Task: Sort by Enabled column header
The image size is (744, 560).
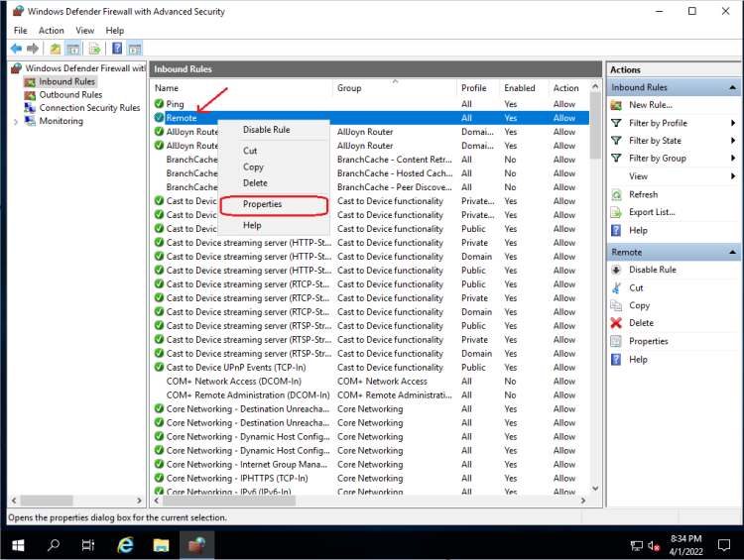Action: [524, 88]
